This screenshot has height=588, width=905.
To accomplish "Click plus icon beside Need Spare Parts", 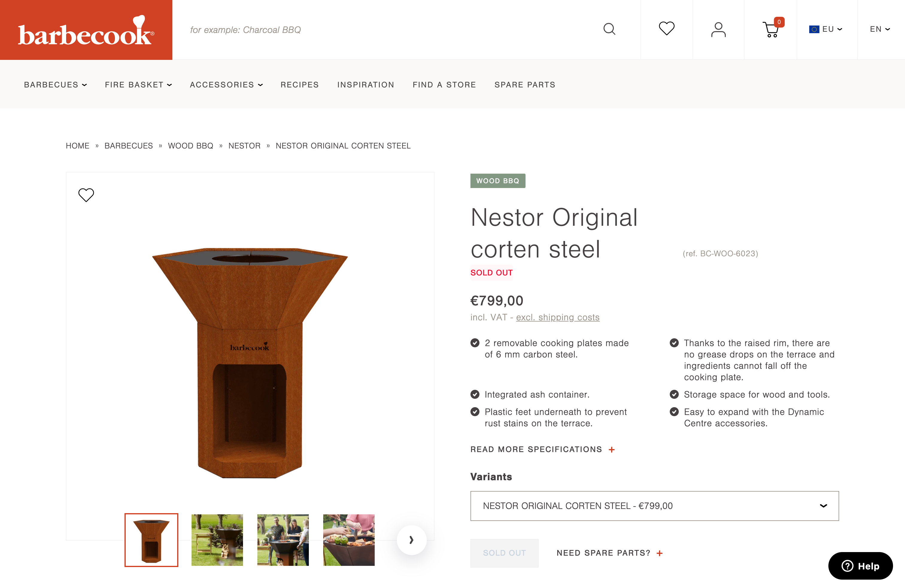I will pyautogui.click(x=660, y=553).
